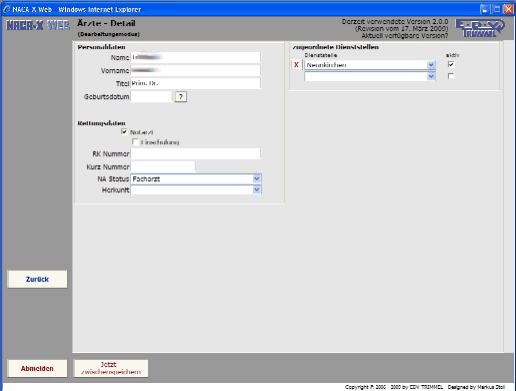Click the Internet Explorer icon in title bar
Image resolution: width=516 pixels, height=391 pixels.
[7, 9]
